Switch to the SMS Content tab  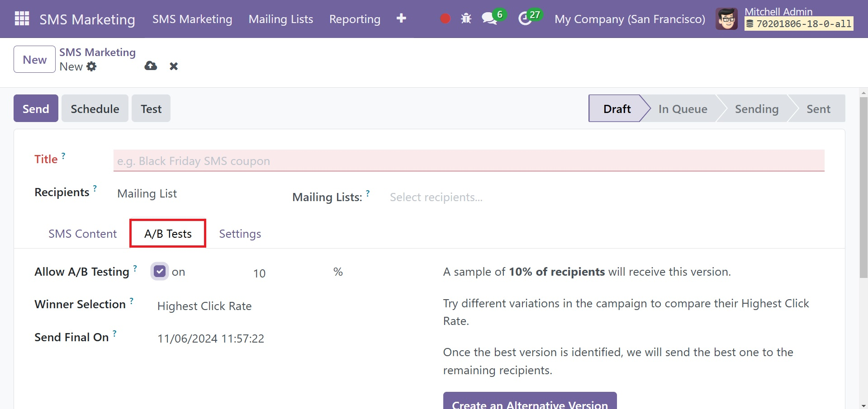tap(83, 234)
